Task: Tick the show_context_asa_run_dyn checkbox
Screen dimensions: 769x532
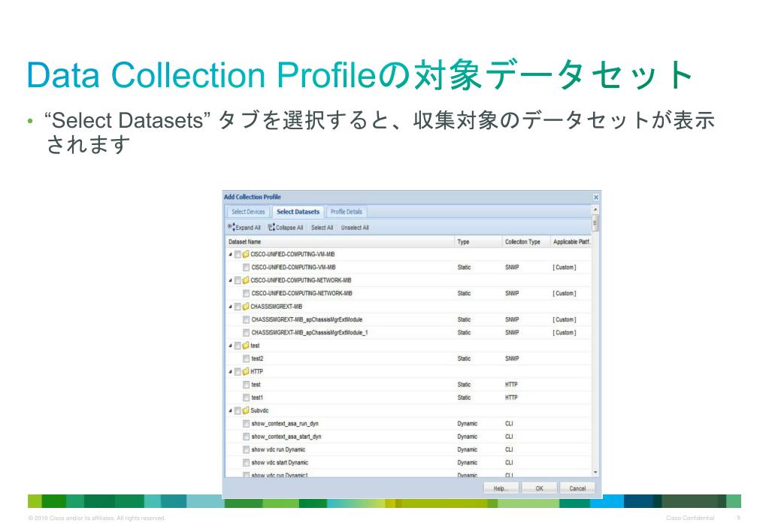Action: point(247,424)
